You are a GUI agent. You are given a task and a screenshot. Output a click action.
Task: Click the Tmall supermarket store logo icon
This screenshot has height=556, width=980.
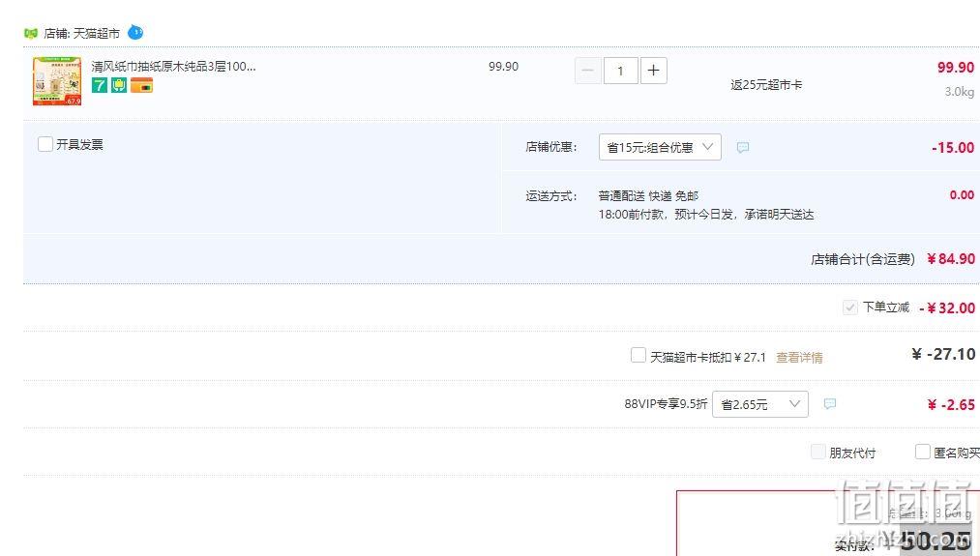[31, 33]
